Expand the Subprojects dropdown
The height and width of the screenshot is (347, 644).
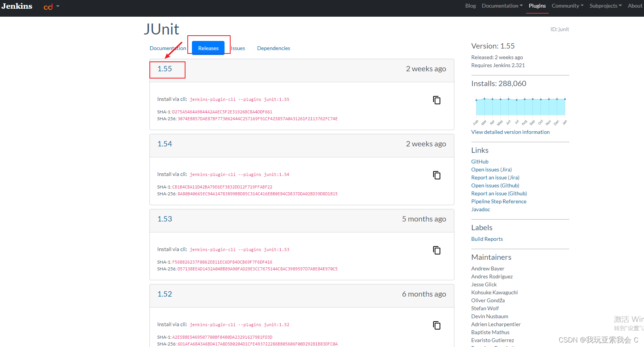point(605,6)
